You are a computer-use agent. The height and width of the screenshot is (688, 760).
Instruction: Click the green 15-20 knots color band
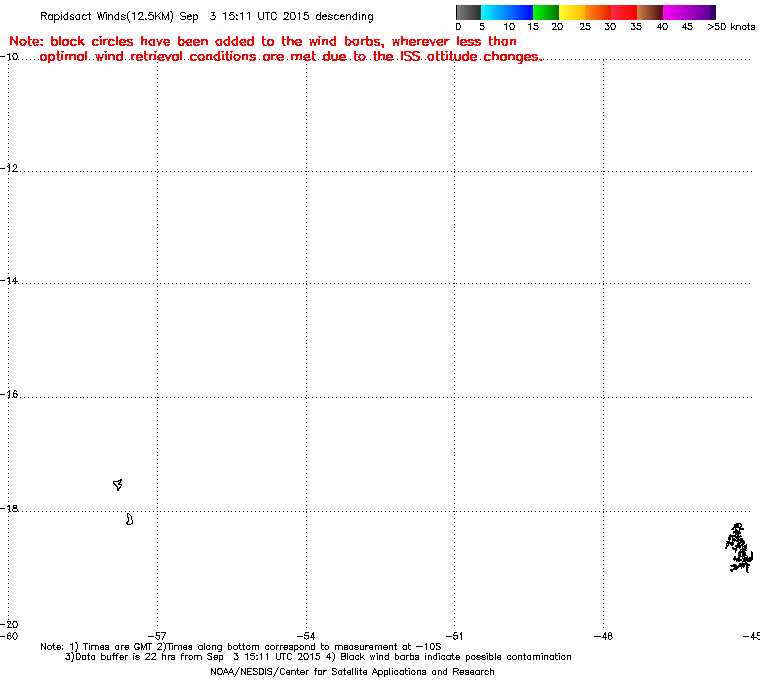point(546,12)
